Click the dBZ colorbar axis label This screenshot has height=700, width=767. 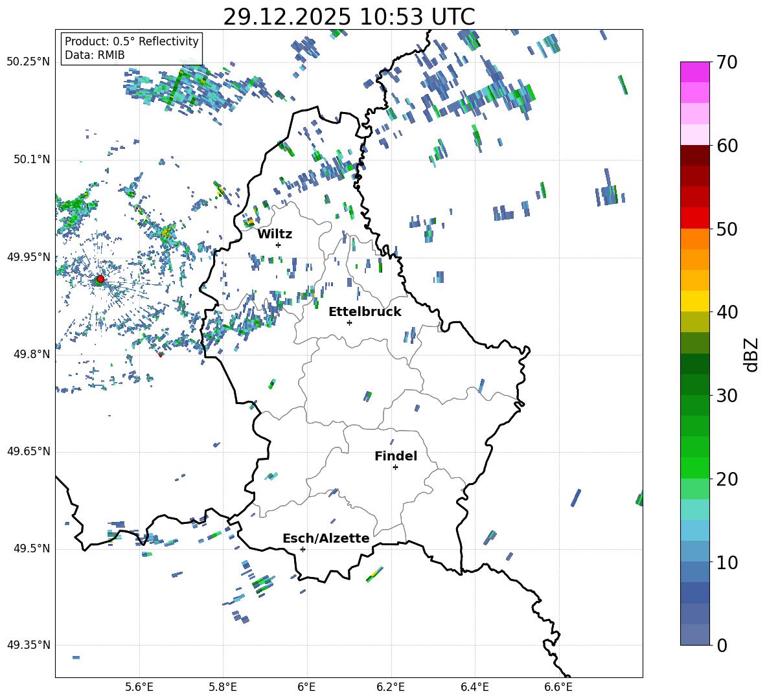click(x=751, y=354)
